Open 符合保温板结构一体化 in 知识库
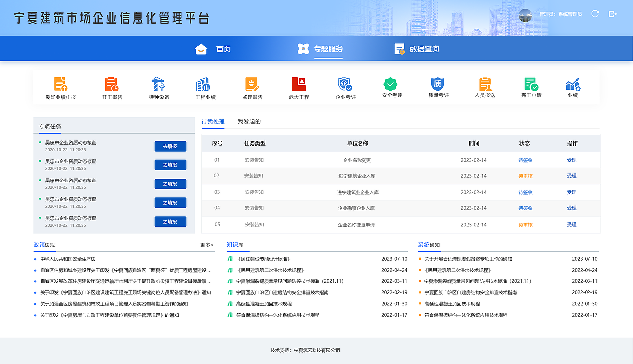Screen dimensions: 633x364 (278, 315)
